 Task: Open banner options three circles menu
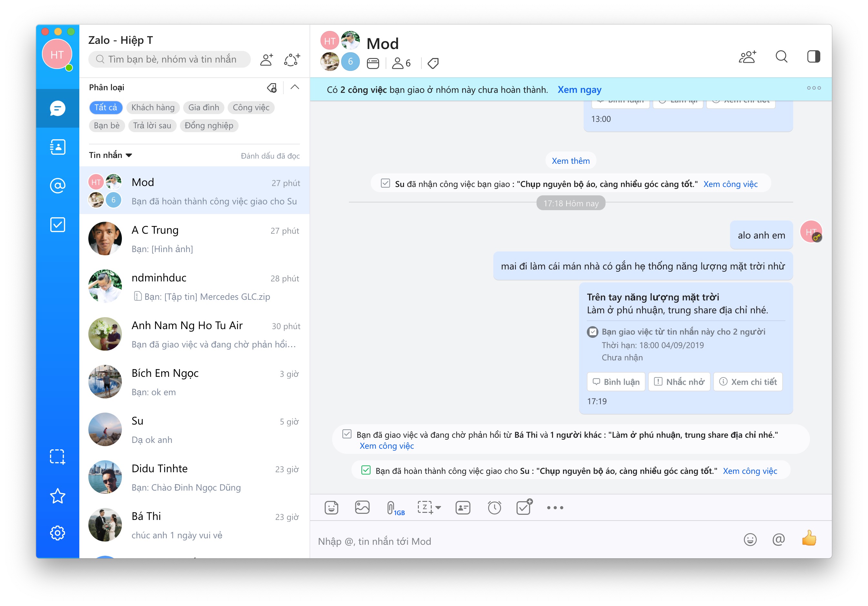tap(814, 88)
